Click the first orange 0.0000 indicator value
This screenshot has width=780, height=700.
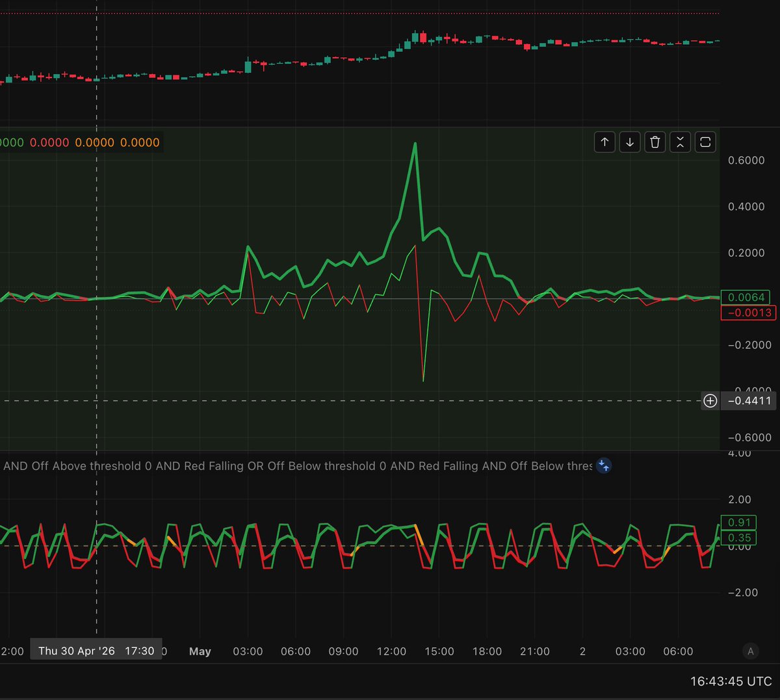click(94, 142)
